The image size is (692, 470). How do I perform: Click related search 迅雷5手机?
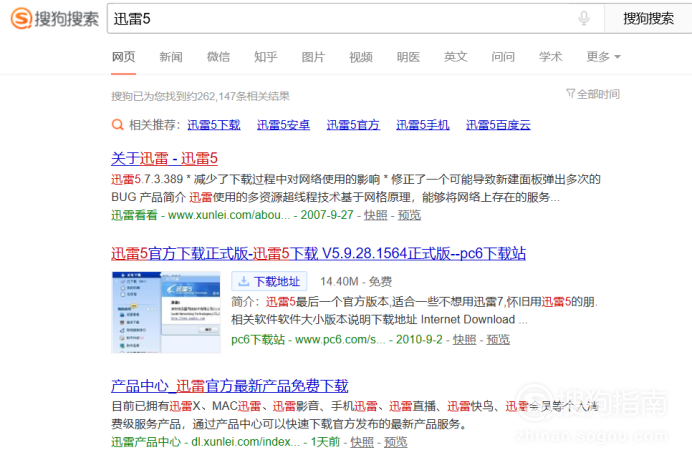point(423,125)
